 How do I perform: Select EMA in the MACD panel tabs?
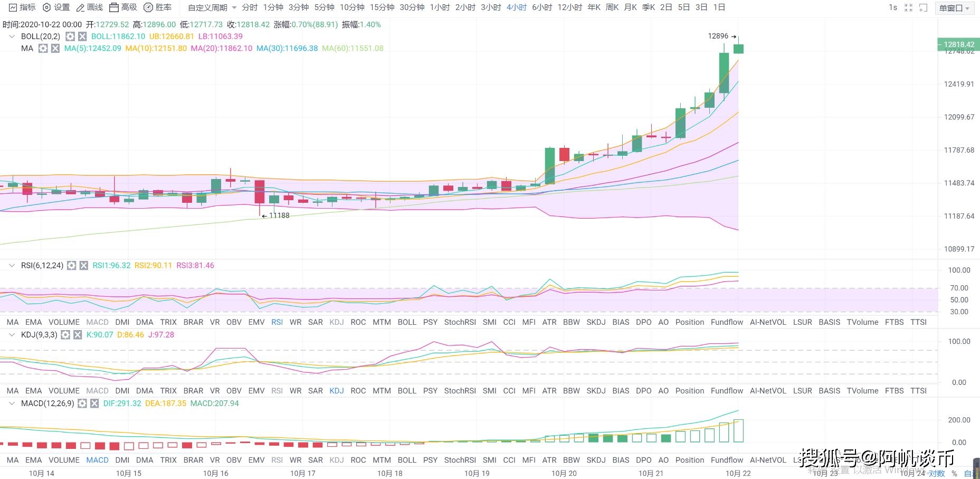click(x=33, y=460)
